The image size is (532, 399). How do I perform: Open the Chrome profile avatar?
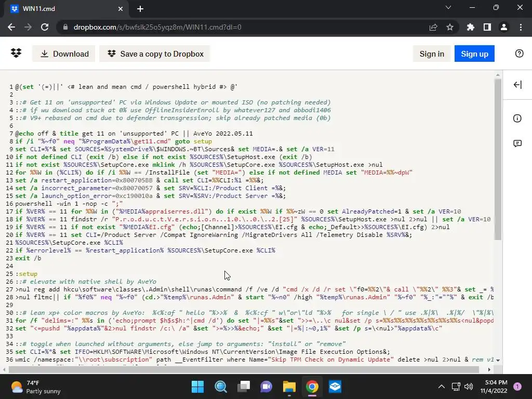[x=504, y=27]
